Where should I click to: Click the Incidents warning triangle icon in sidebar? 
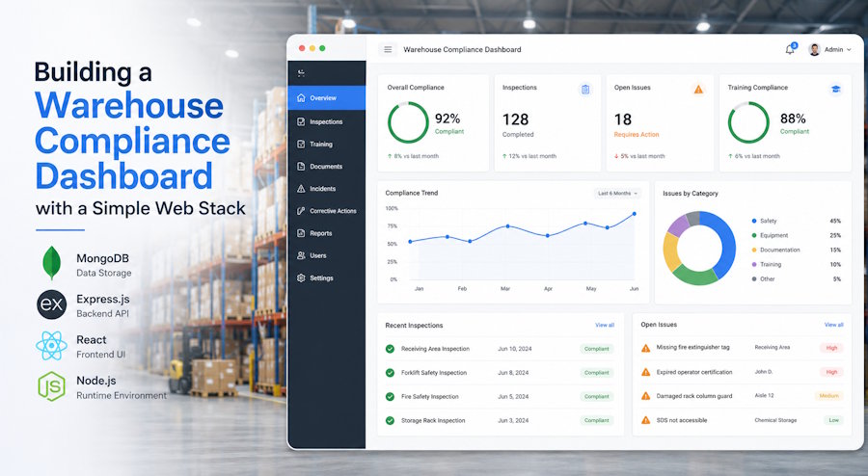tap(301, 189)
